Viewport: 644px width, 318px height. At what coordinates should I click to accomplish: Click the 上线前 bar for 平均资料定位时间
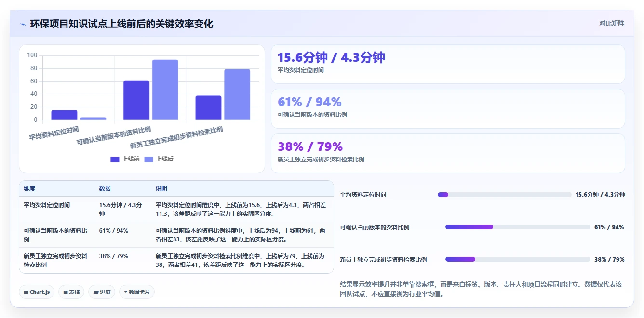[64, 115]
